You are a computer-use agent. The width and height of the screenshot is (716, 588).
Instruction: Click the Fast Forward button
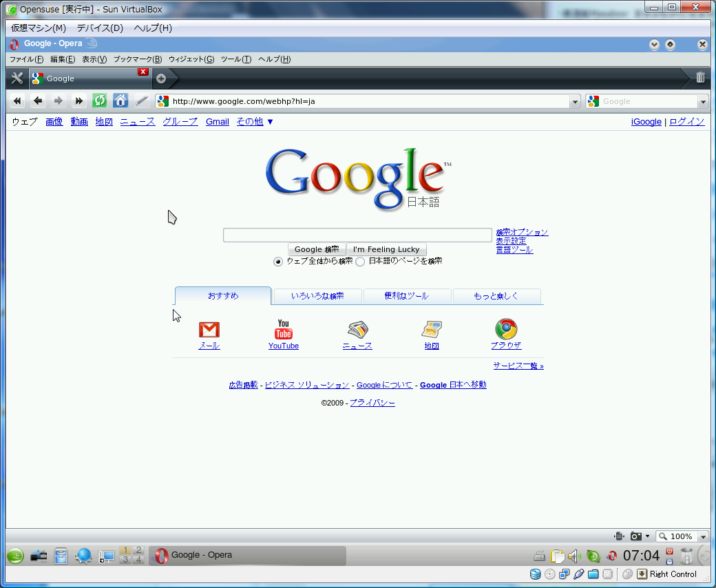pos(78,101)
